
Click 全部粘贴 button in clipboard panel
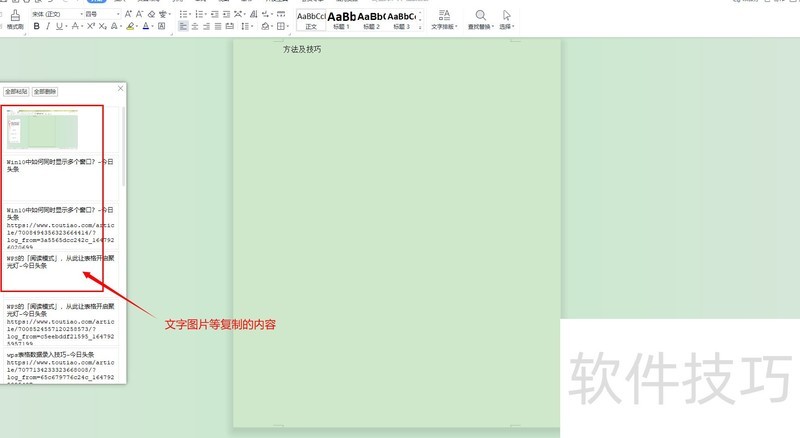pos(16,91)
